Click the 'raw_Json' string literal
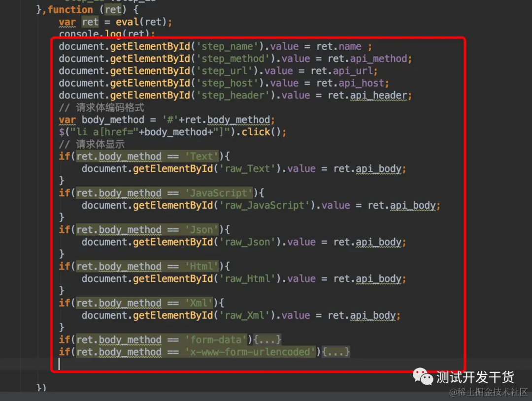The height and width of the screenshot is (401, 532). pyautogui.click(x=247, y=242)
